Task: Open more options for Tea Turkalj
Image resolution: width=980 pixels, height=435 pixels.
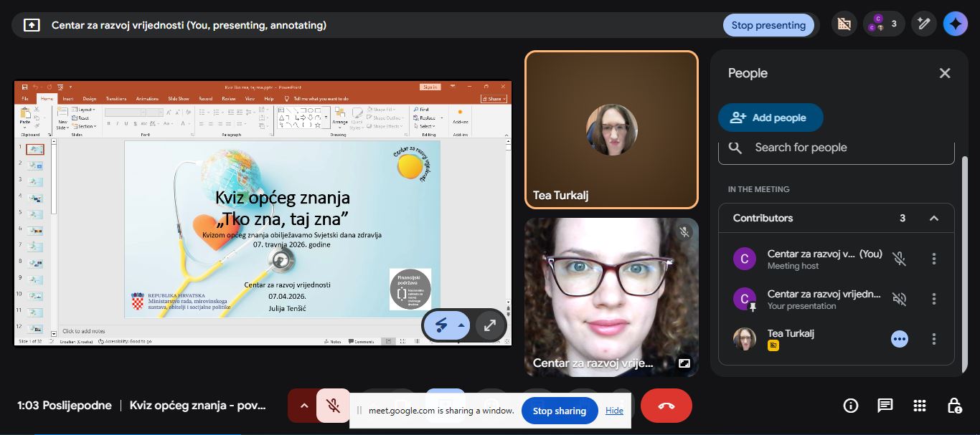Action: [933, 339]
